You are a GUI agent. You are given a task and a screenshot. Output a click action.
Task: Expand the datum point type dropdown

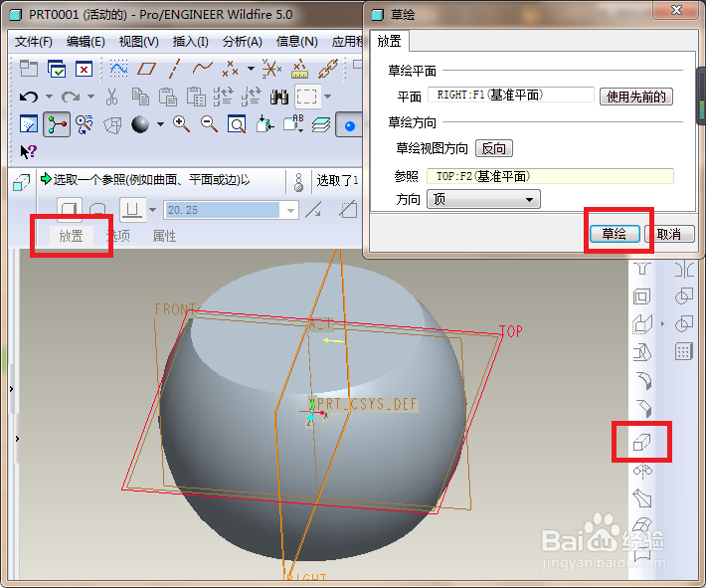(251, 69)
